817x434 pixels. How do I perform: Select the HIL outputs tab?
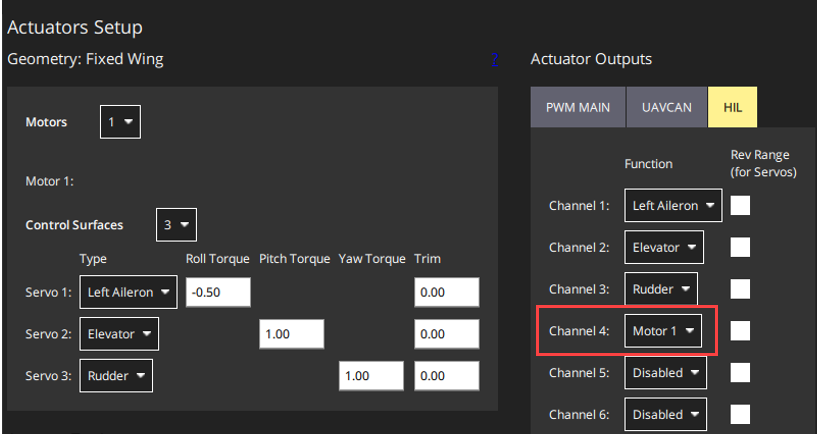point(732,107)
